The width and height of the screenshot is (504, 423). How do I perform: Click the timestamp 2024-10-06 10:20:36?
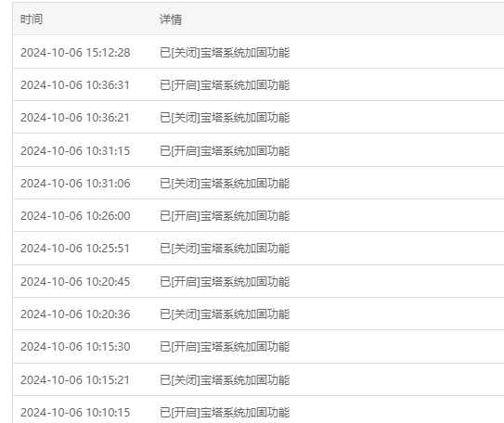[75, 314]
